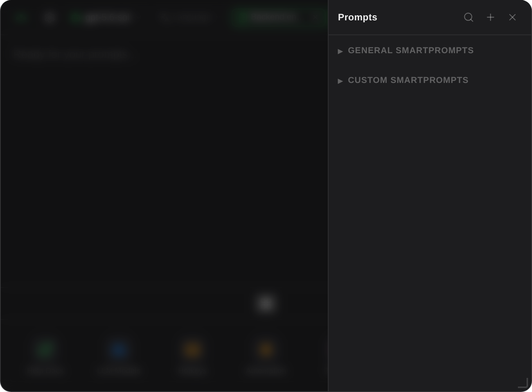Select the CUSTOM SMARTPROMPTS heading
The width and height of the screenshot is (532, 392).
(408, 80)
